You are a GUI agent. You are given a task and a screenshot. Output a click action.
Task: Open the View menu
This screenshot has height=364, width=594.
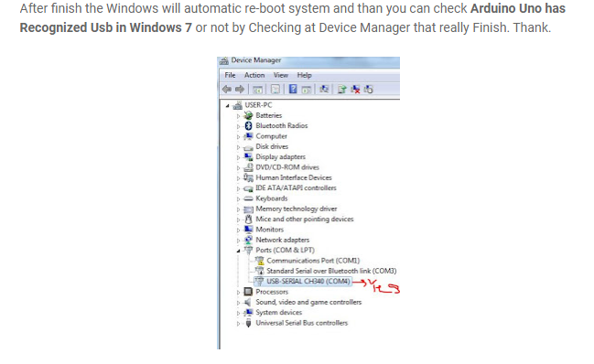281,75
